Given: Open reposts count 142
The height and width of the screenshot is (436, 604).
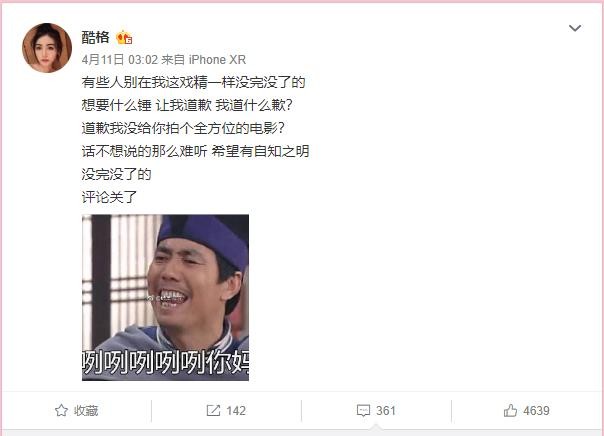Looking at the screenshot, I should click(x=236, y=411).
